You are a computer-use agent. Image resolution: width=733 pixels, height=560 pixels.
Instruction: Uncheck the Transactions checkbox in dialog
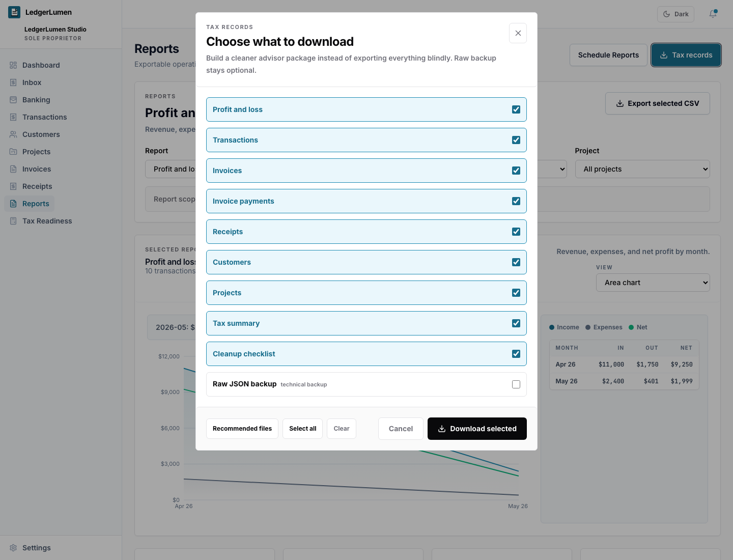(x=516, y=140)
